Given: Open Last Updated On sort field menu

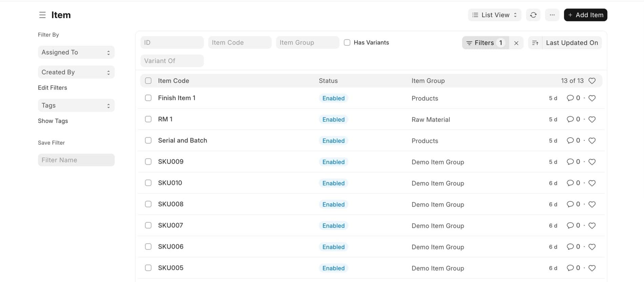Looking at the screenshot, I should [572, 43].
